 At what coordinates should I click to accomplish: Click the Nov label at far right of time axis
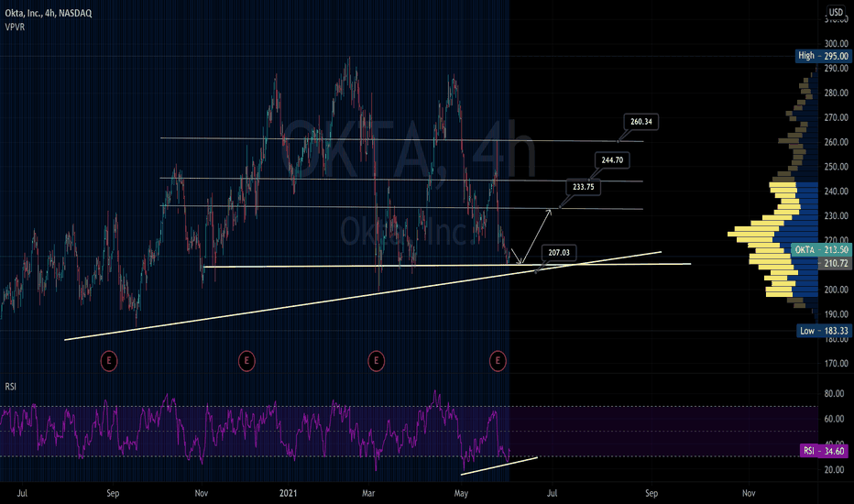pyautogui.click(x=749, y=493)
